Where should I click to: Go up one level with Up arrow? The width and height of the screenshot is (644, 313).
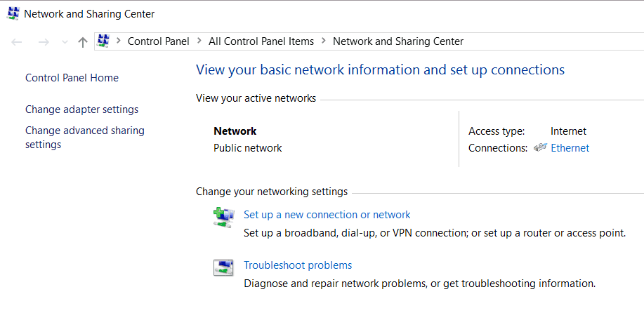click(83, 42)
